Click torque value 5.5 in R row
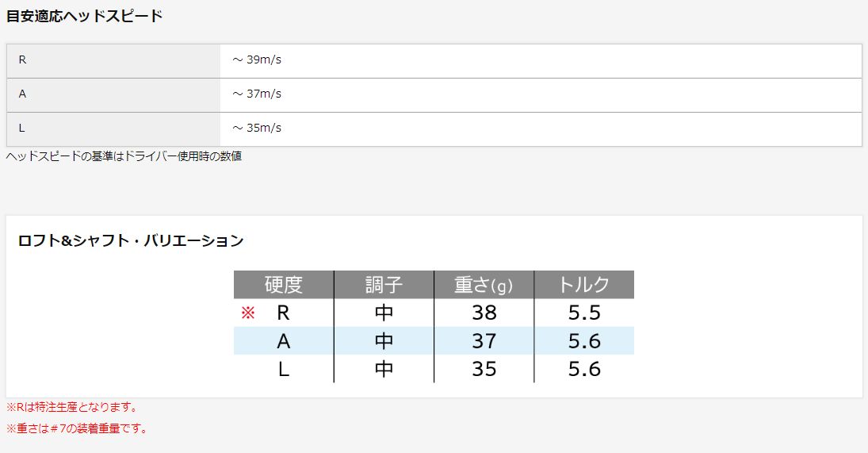The image size is (868, 453). pos(584,313)
